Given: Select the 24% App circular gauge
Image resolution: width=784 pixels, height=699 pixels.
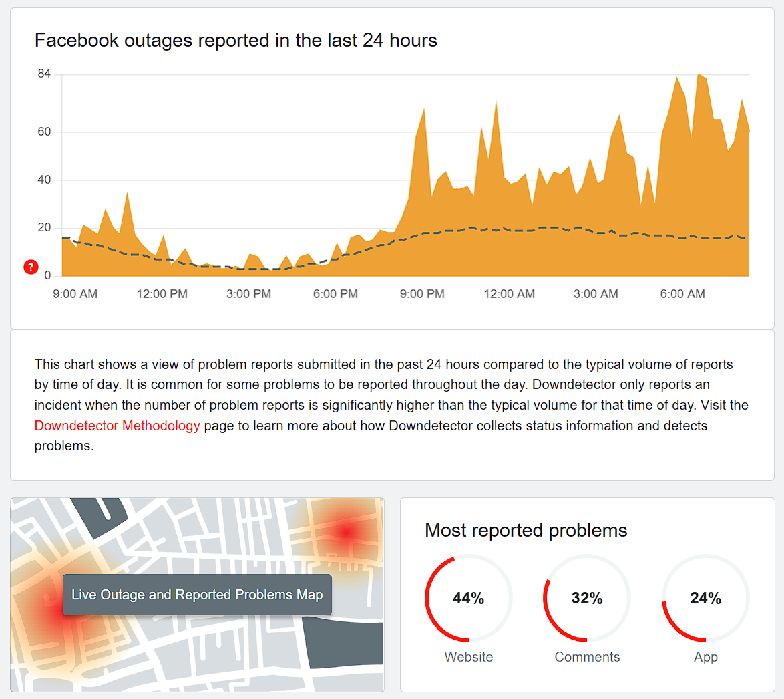Looking at the screenshot, I should coord(705,598).
